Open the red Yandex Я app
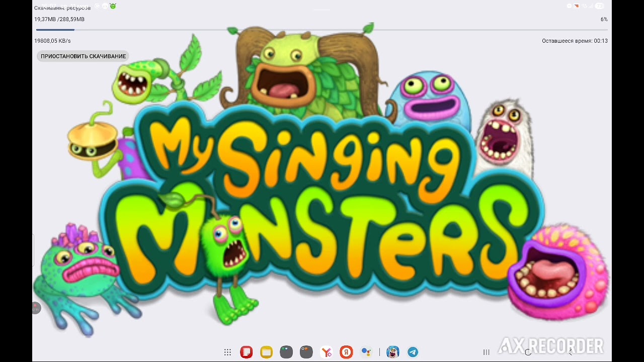644x362 pixels. pos(346,352)
